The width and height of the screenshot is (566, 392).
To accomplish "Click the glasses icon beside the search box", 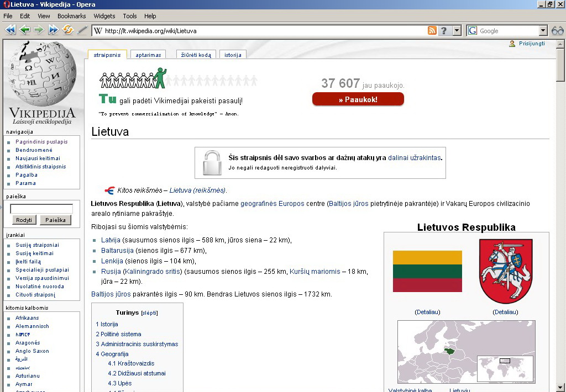I will coord(557,31).
